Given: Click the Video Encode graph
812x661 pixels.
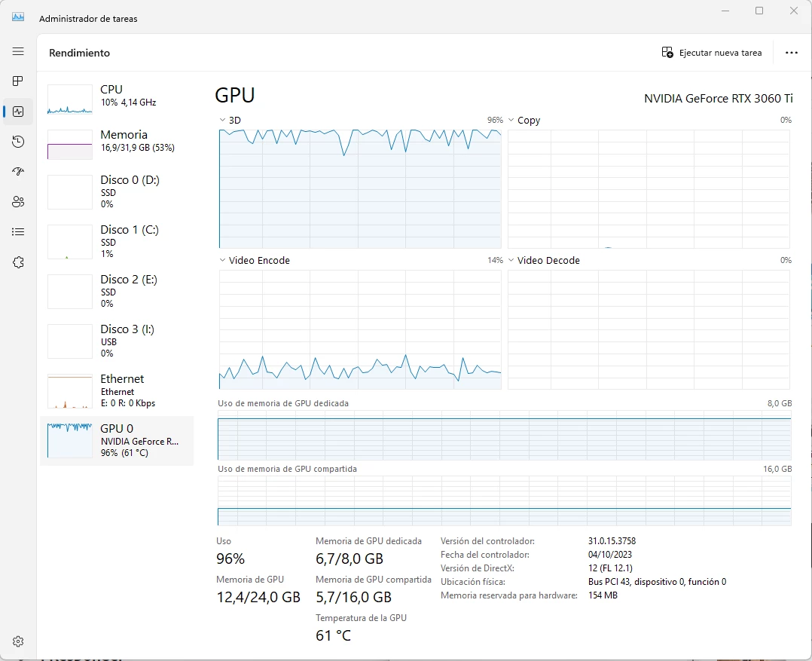Looking at the screenshot, I should point(360,329).
